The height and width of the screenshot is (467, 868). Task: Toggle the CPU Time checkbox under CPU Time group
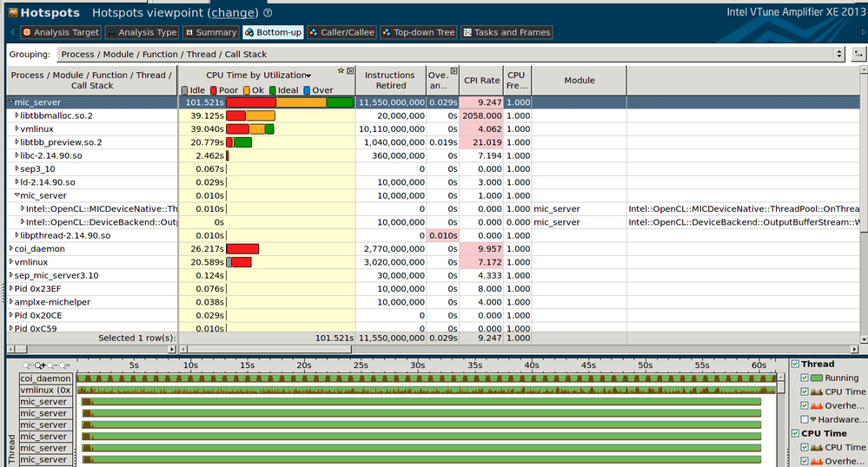tap(805, 447)
